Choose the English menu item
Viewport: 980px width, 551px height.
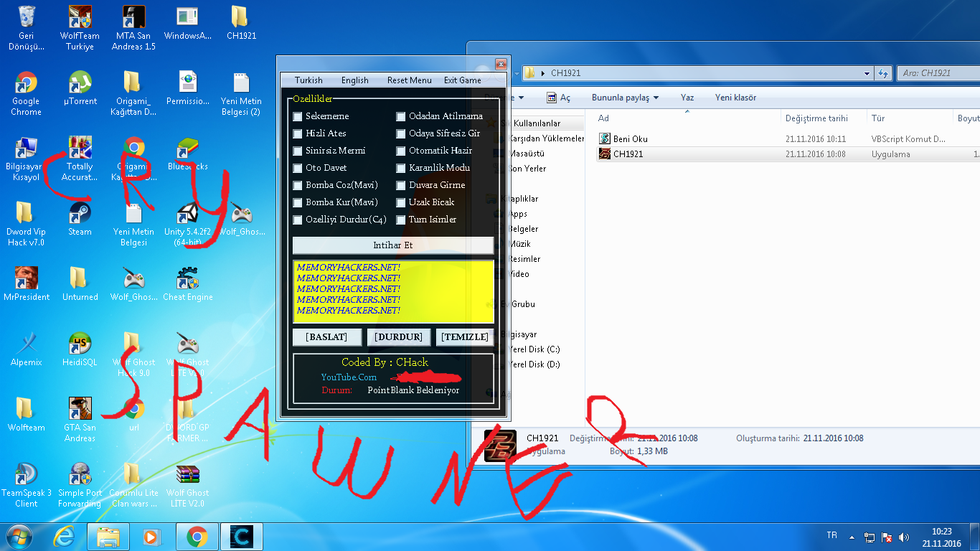355,80
